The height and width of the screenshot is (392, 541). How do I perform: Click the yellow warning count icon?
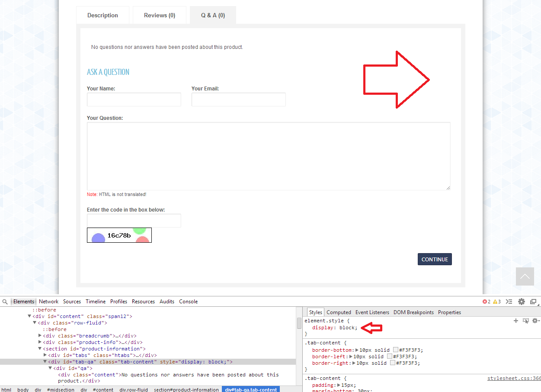(495, 302)
